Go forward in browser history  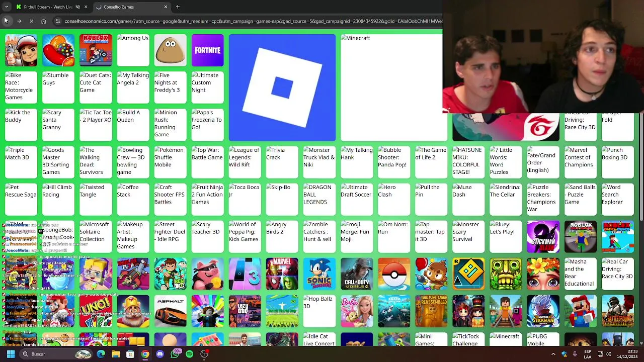19,21
